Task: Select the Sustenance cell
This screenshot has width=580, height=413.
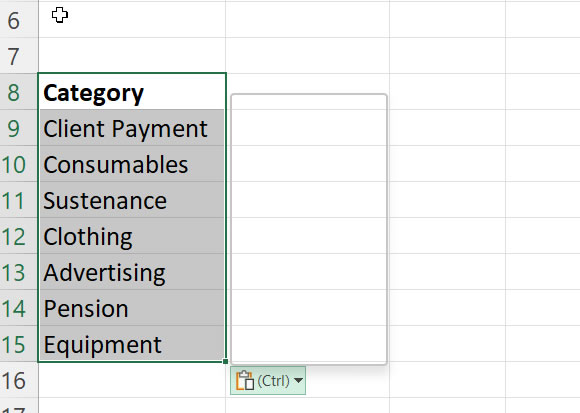Action: [132, 200]
